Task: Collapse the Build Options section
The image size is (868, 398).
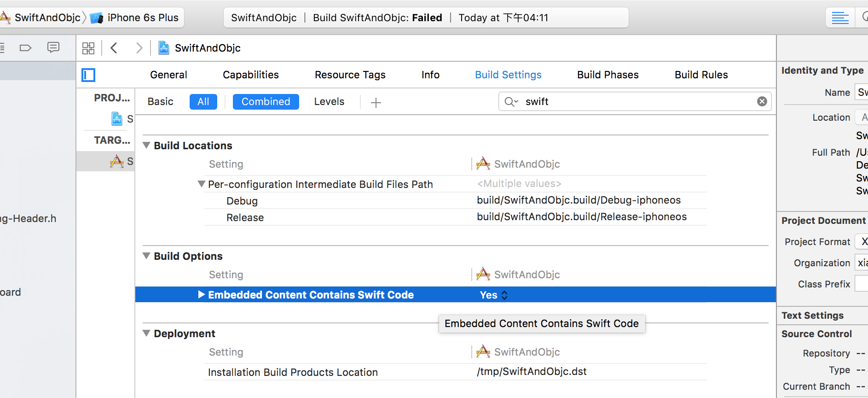Action: (x=146, y=256)
